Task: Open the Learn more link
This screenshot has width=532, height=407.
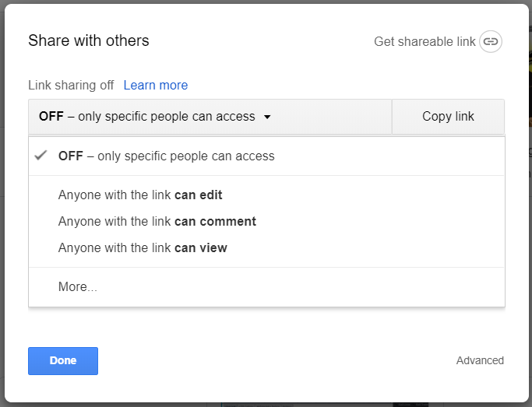Action: pyautogui.click(x=156, y=86)
